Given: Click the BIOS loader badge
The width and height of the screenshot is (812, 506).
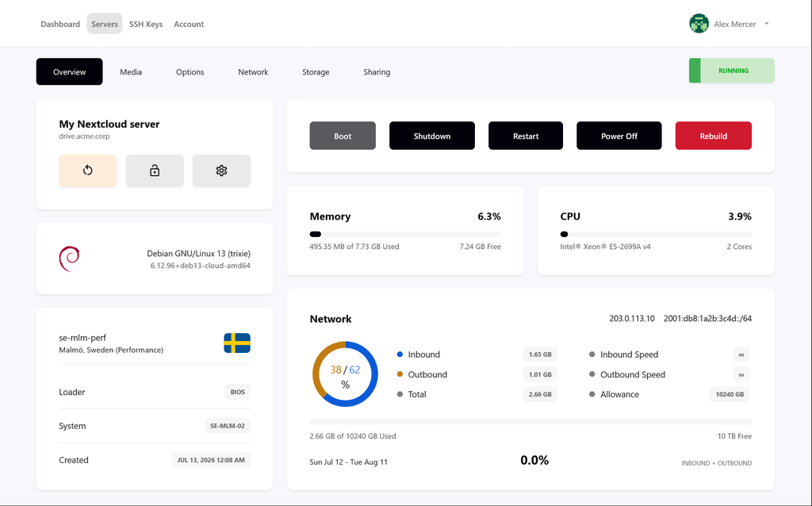Looking at the screenshot, I should click(238, 392).
